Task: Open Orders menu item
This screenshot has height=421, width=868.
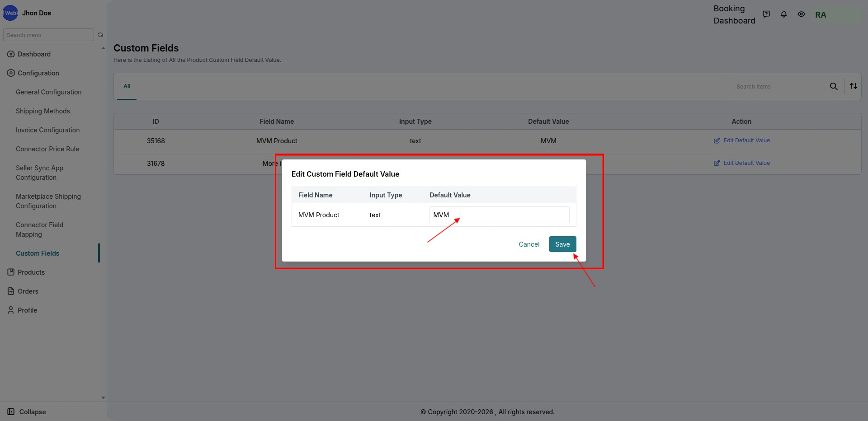Action: pyautogui.click(x=28, y=291)
